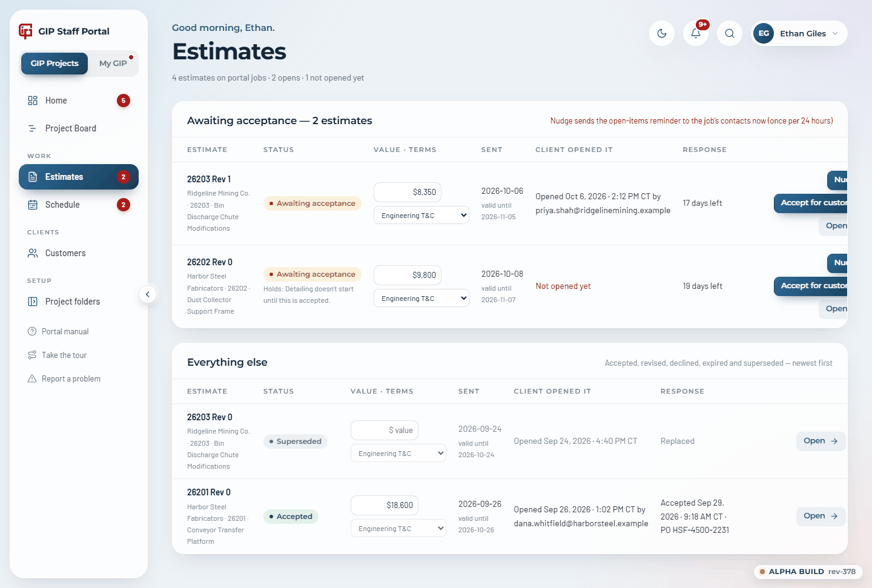The image size is (872, 588).
Task: Click the $9,800 value field
Action: 408,275
